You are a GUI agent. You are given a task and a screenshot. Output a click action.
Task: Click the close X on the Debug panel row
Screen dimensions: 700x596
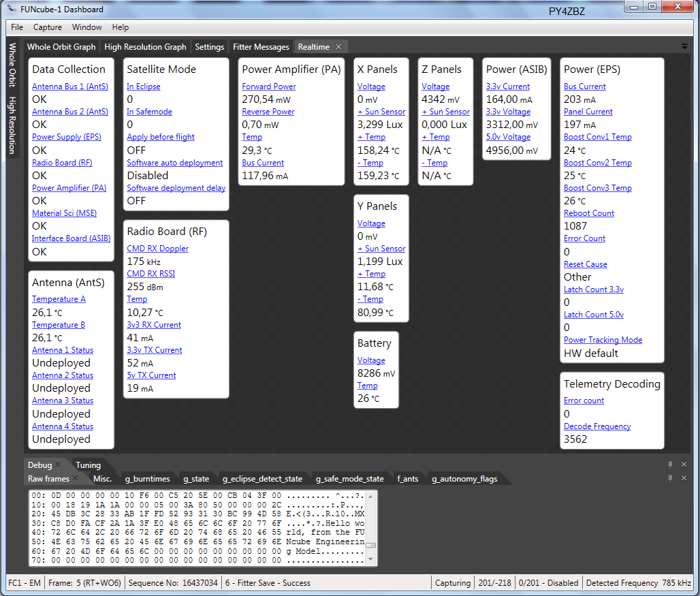point(684,465)
